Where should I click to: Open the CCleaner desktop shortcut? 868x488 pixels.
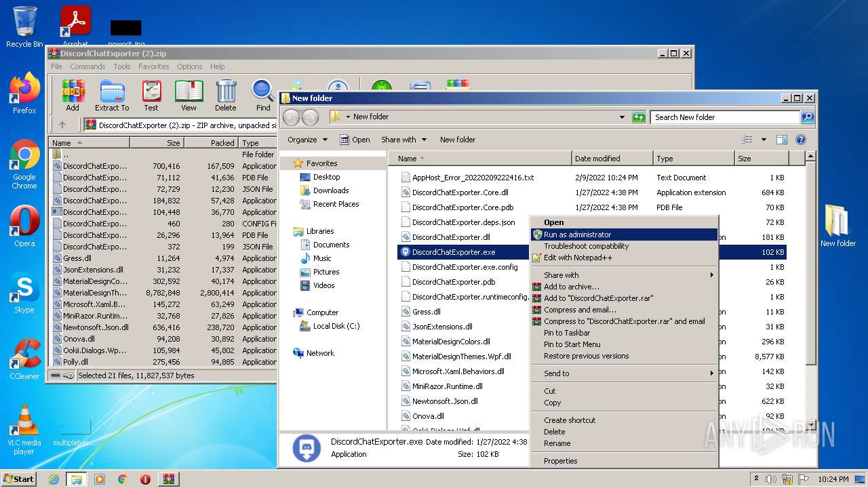click(x=24, y=359)
